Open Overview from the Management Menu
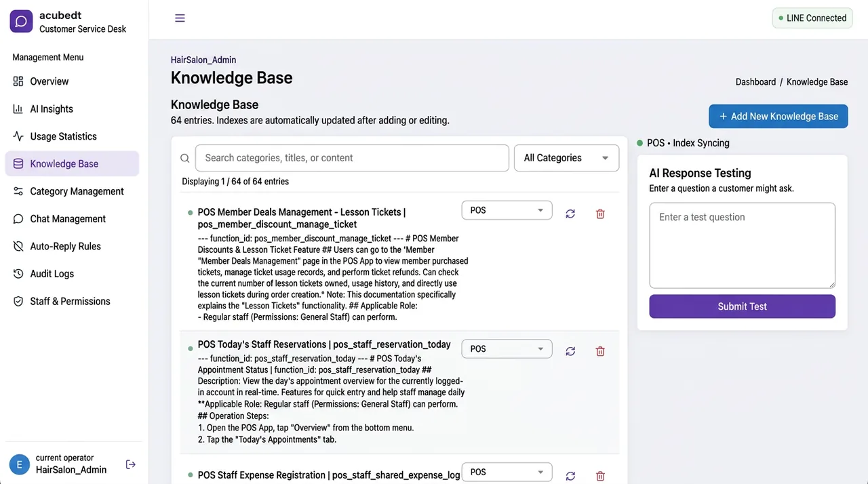The height and width of the screenshot is (484, 868). [x=72, y=81]
